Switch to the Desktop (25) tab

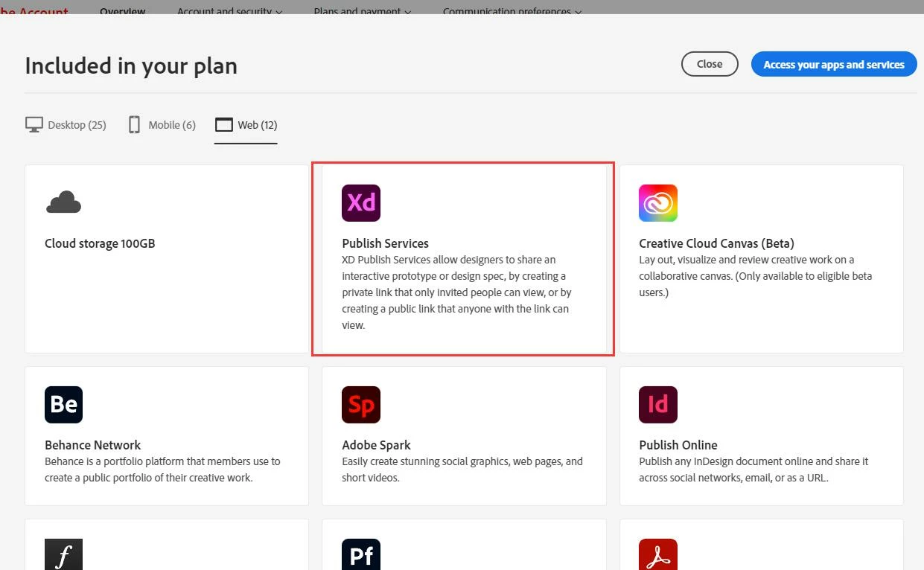point(66,125)
